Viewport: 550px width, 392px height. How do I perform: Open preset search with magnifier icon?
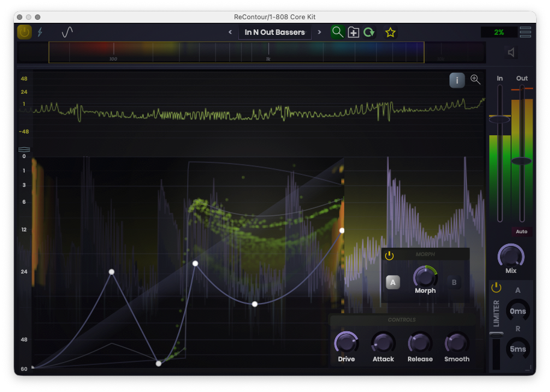(x=338, y=32)
